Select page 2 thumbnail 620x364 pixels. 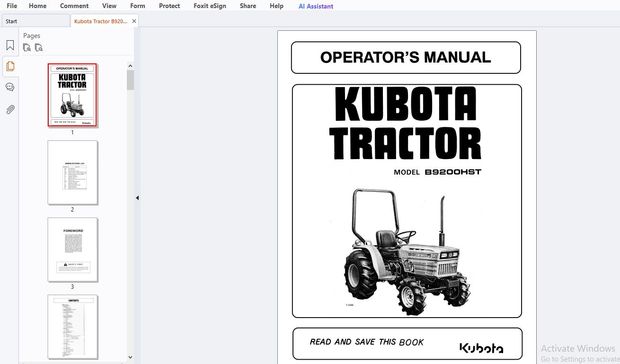coord(72,172)
